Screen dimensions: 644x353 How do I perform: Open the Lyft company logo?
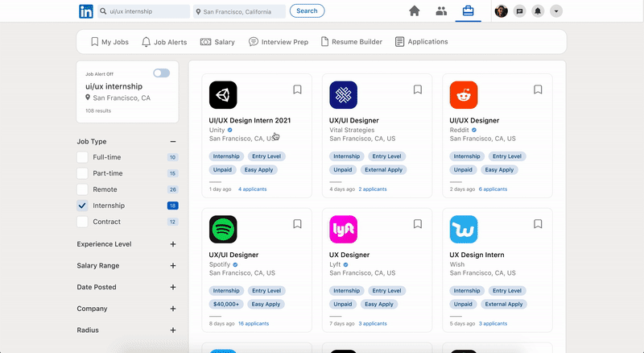pos(344,230)
